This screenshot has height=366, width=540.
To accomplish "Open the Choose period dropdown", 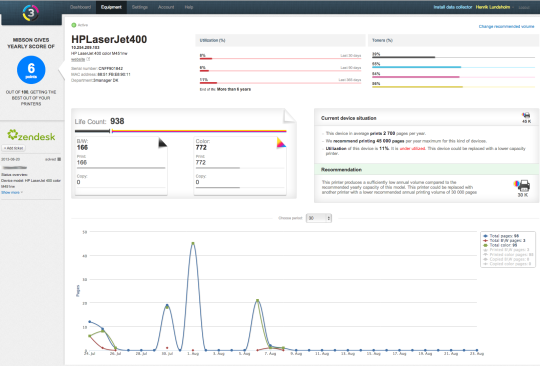I will [x=319, y=218].
